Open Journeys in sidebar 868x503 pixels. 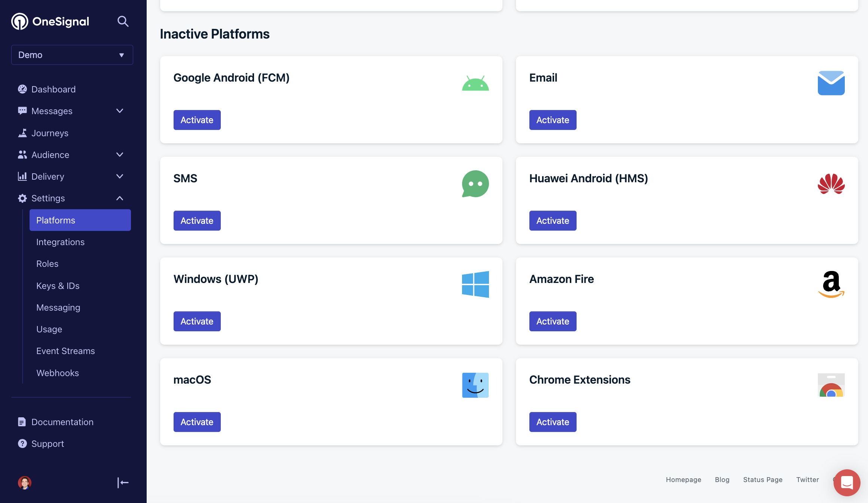click(50, 133)
